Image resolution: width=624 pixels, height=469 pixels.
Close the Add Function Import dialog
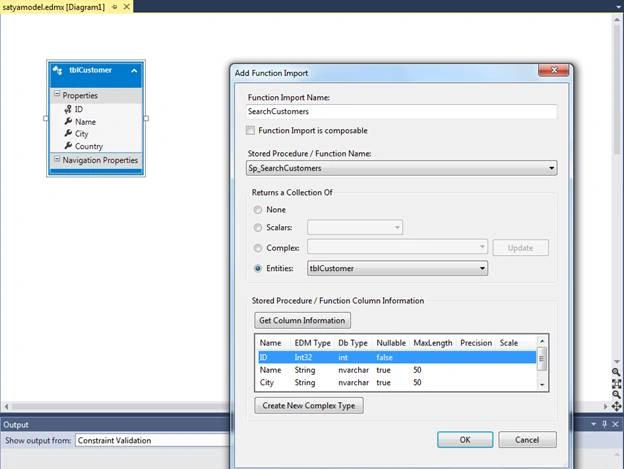click(x=554, y=70)
